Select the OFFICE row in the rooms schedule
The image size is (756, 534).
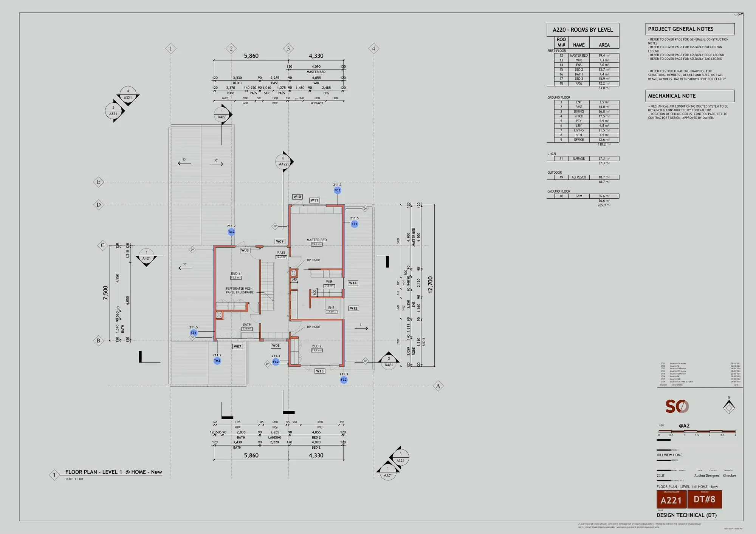coord(587,140)
